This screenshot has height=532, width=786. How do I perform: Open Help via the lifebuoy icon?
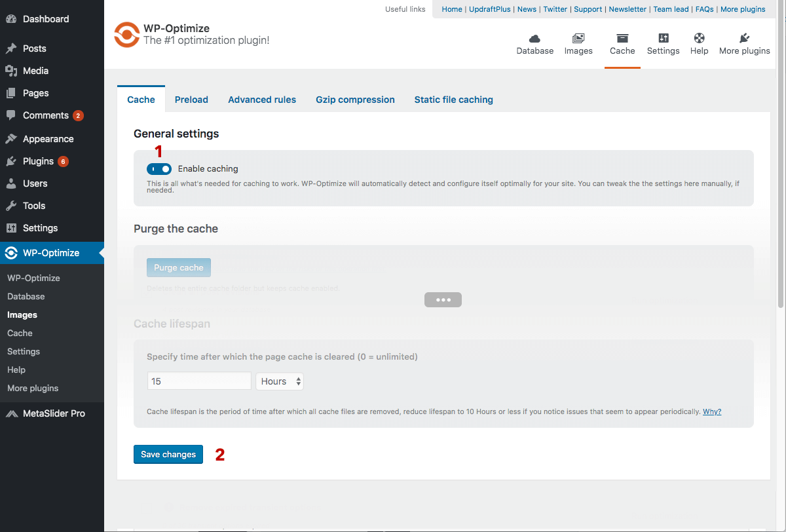[700, 39]
